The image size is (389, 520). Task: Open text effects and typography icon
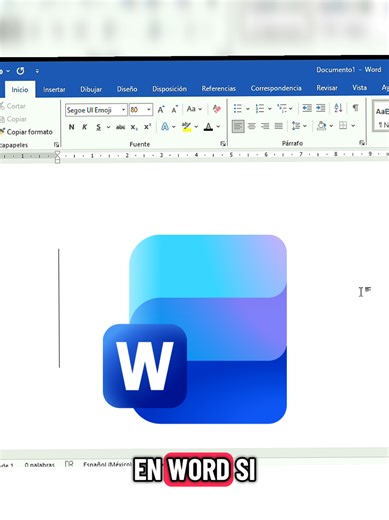click(165, 127)
